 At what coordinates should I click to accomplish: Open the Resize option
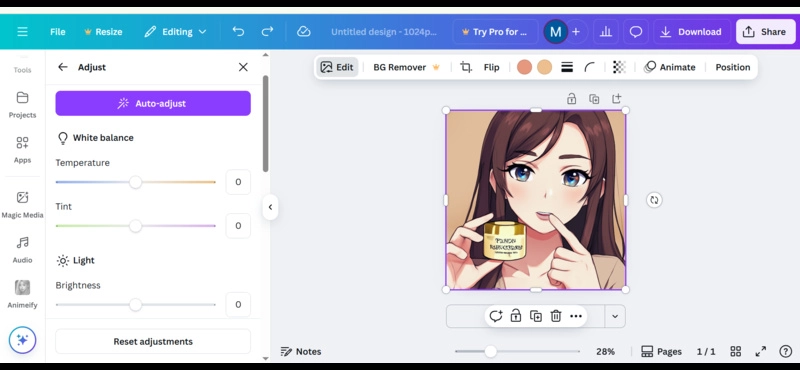(x=103, y=32)
